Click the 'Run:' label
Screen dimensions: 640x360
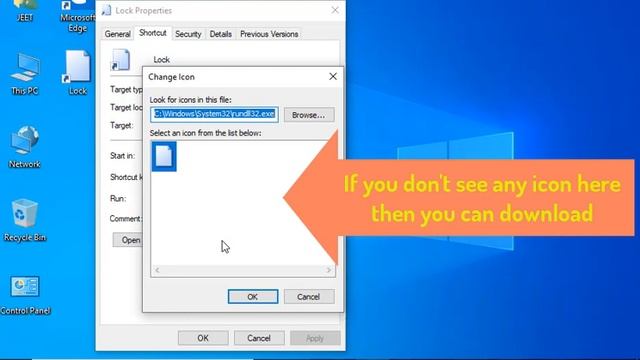coord(118,199)
